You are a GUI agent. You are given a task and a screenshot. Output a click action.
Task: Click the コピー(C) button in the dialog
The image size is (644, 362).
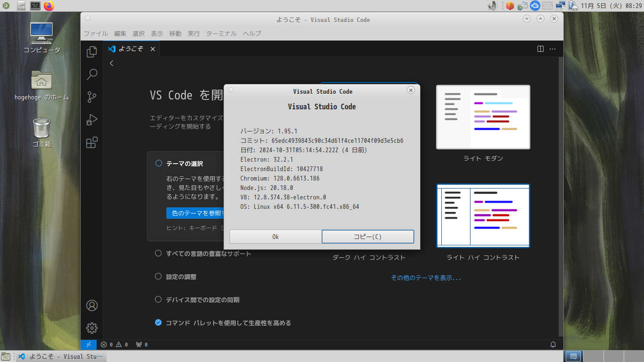[x=368, y=237]
